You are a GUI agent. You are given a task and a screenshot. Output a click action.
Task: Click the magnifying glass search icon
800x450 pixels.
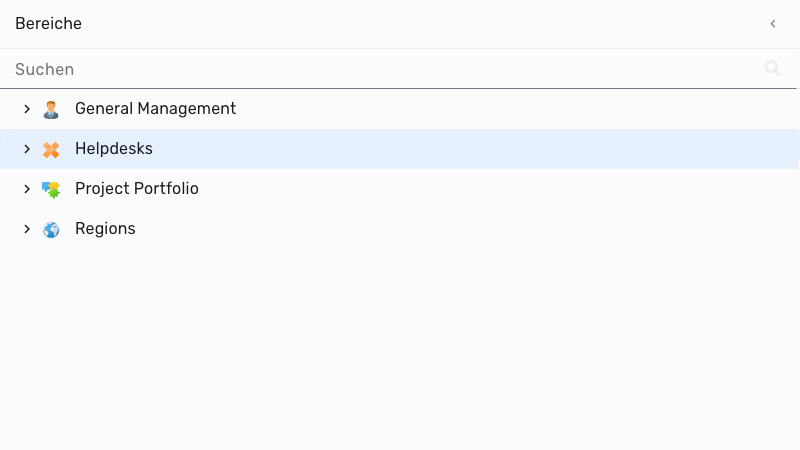(772, 68)
